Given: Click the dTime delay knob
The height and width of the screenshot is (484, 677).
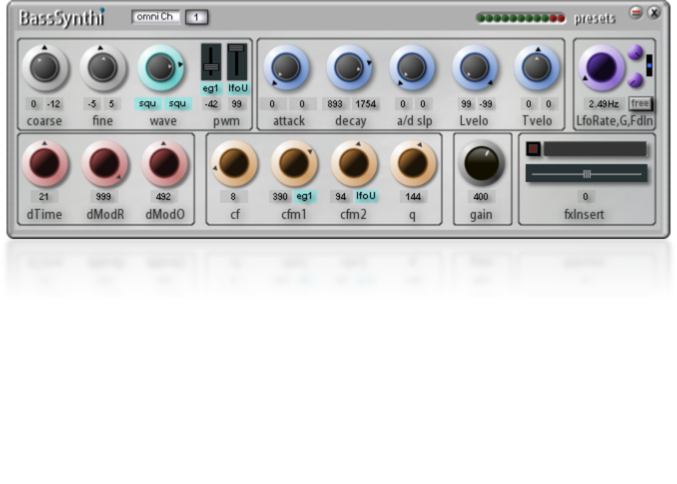Looking at the screenshot, I should point(45,163).
